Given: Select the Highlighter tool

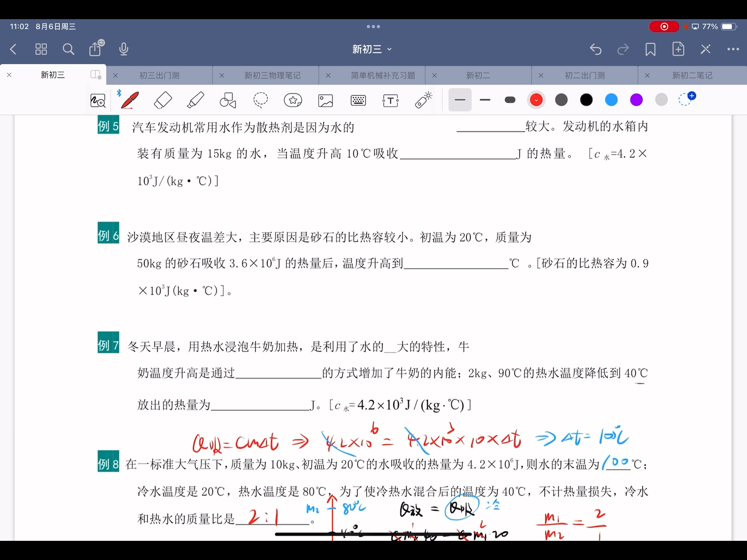Looking at the screenshot, I should (196, 100).
